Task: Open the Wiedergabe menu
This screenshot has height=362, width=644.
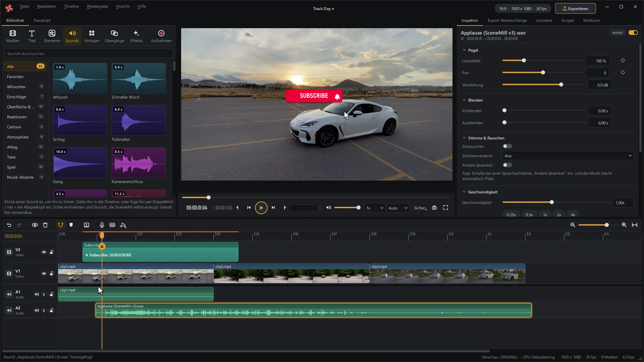Action: point(97,6)
